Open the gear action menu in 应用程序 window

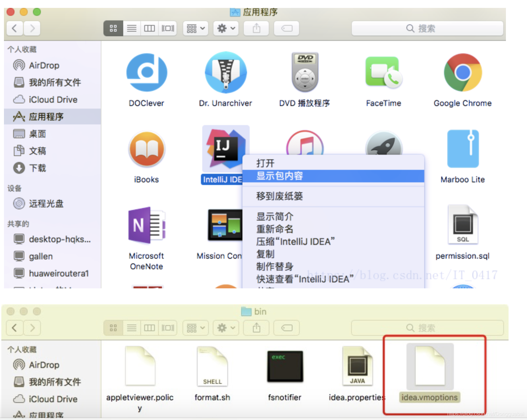tap(226, 28)
